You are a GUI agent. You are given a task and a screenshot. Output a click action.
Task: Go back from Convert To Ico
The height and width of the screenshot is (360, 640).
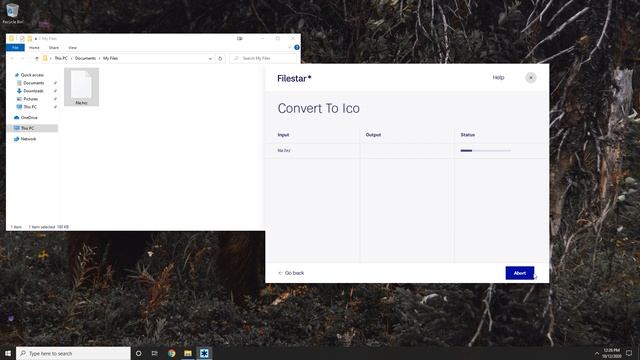point(291,273)
